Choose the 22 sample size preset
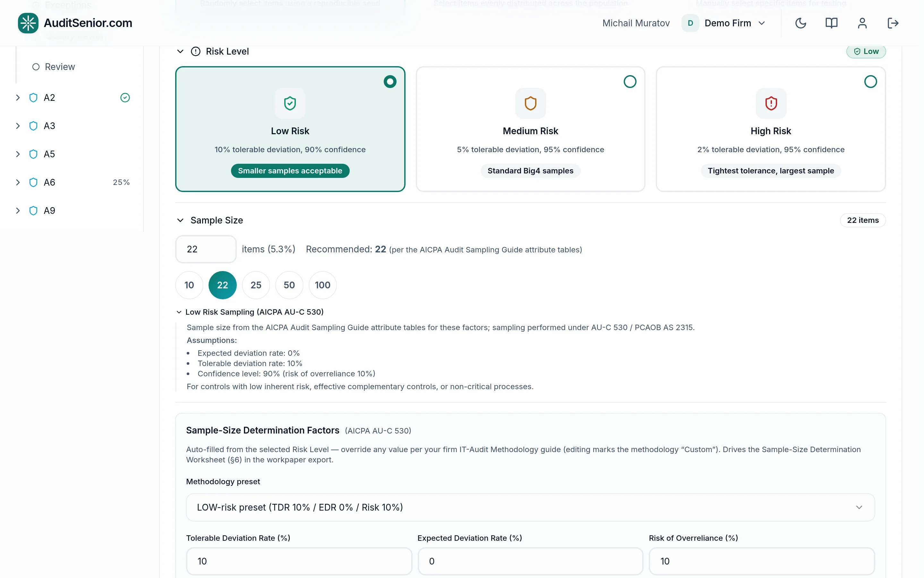924x578 pixels. [223, 285]
